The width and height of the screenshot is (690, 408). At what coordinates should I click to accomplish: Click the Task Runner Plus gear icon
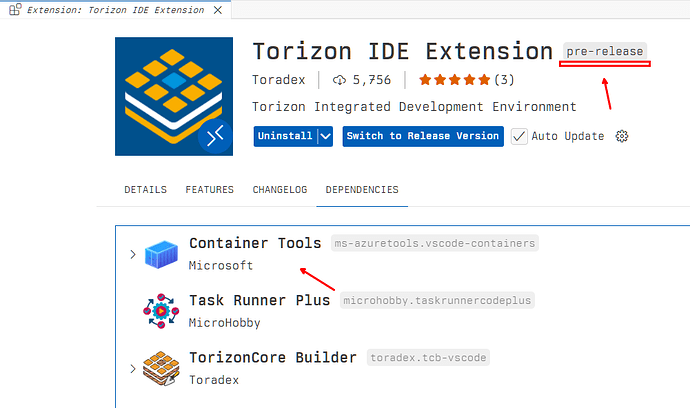pos(161,311)
